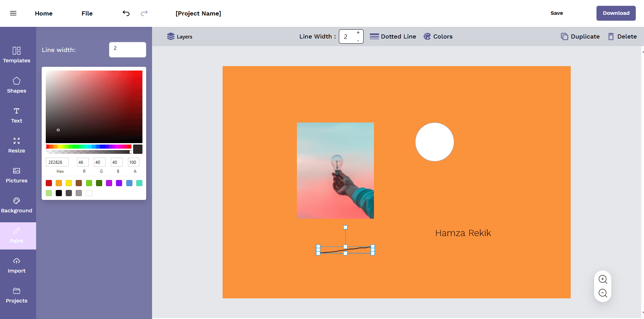Screen dimensions: 644x319
Task: Open the Import panel
Action: point(17,265)
